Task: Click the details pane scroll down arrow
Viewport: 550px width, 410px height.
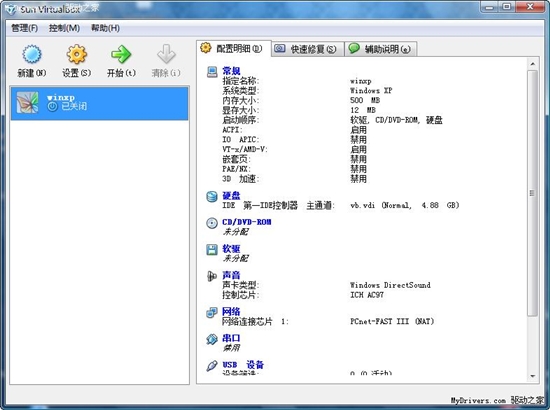Action: point(532,376)
